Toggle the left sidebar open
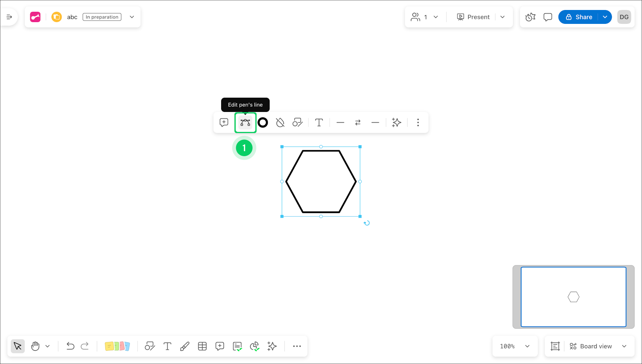 click(9, 17)
